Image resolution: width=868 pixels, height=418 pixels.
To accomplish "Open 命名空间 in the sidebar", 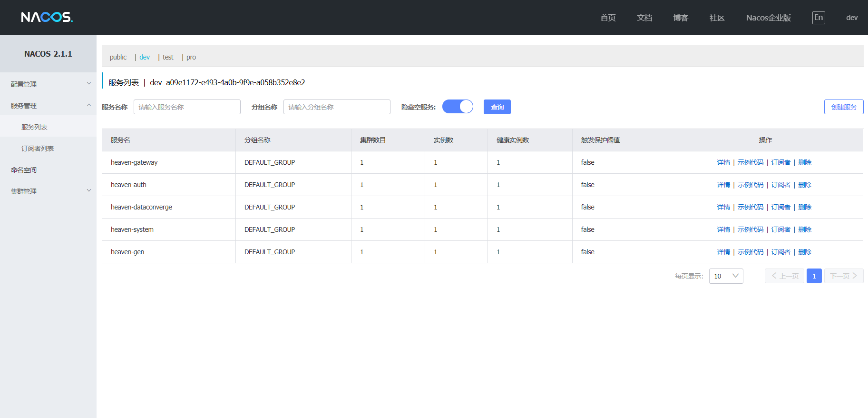I will [48, 169].
